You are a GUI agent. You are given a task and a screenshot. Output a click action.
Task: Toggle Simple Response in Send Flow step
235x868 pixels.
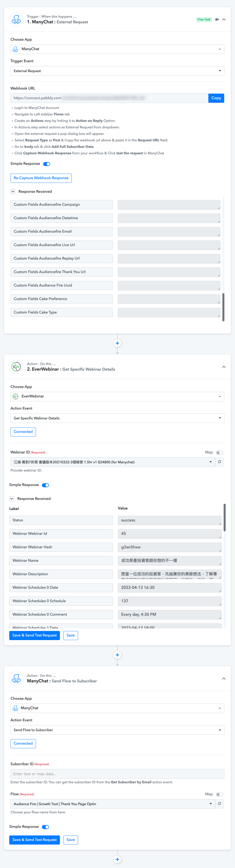(x=45, y=827)
